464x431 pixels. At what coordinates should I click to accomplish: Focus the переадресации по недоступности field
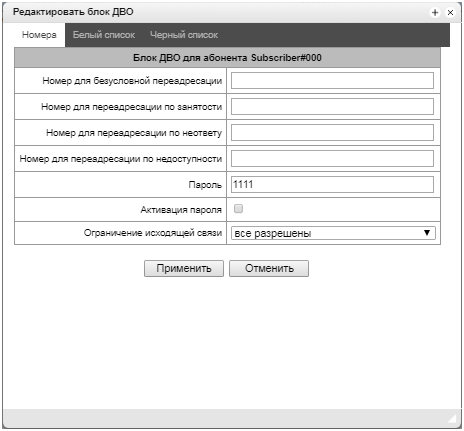332,159
